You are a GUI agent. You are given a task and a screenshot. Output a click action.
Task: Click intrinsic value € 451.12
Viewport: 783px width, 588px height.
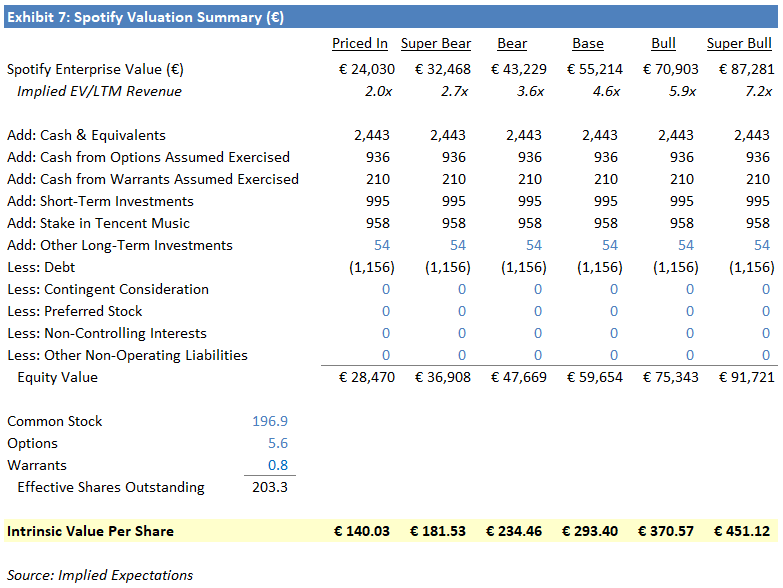[742, 531]
